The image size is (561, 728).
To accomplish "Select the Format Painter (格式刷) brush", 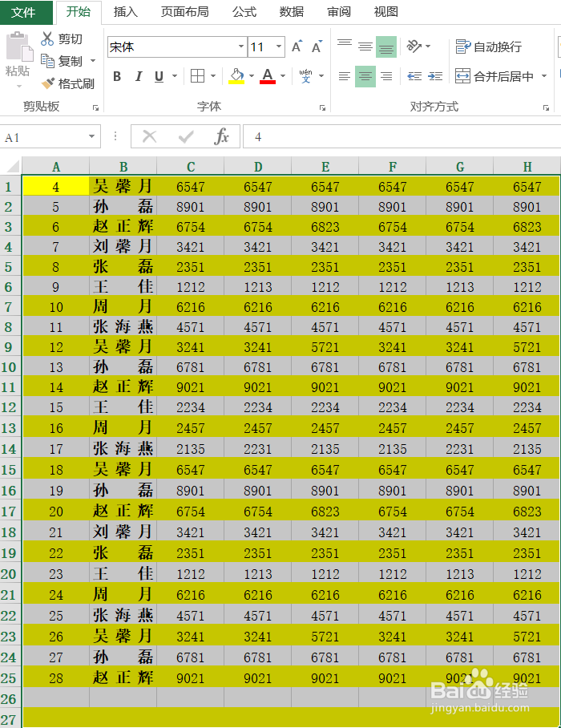I will tap(47, 83).
